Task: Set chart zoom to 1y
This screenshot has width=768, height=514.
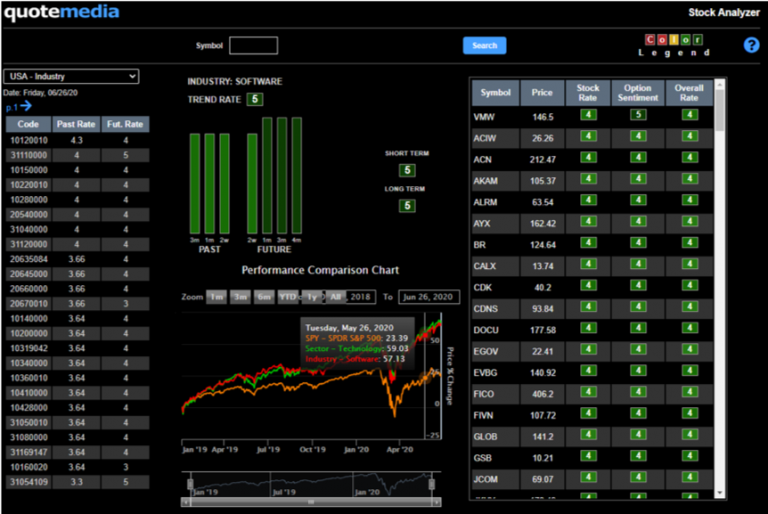Action: click(x=312, y=297)
